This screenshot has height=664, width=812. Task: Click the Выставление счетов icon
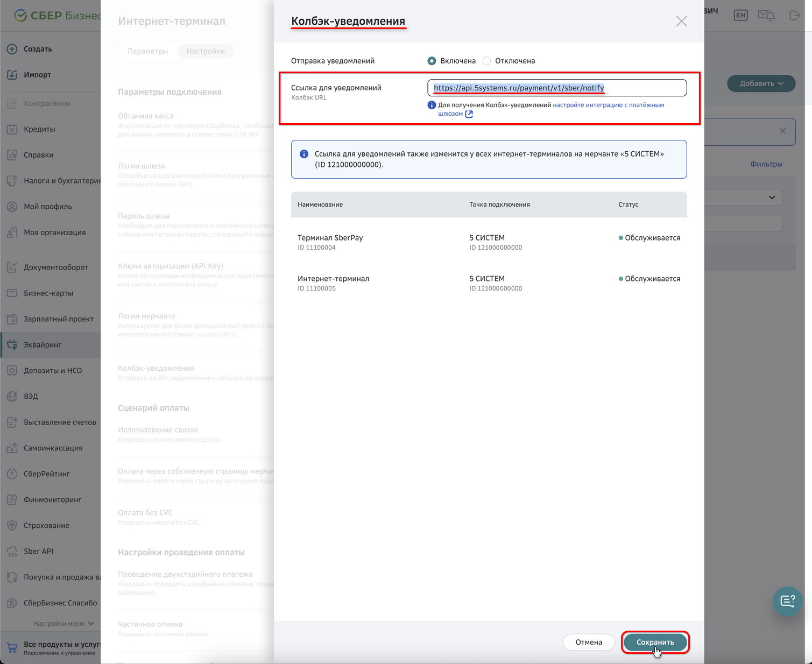tap(12, 422)
